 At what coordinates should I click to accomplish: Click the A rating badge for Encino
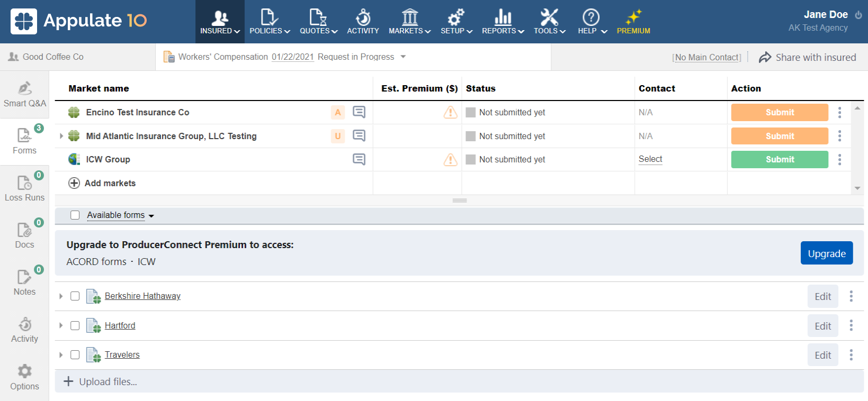point(338,112)
